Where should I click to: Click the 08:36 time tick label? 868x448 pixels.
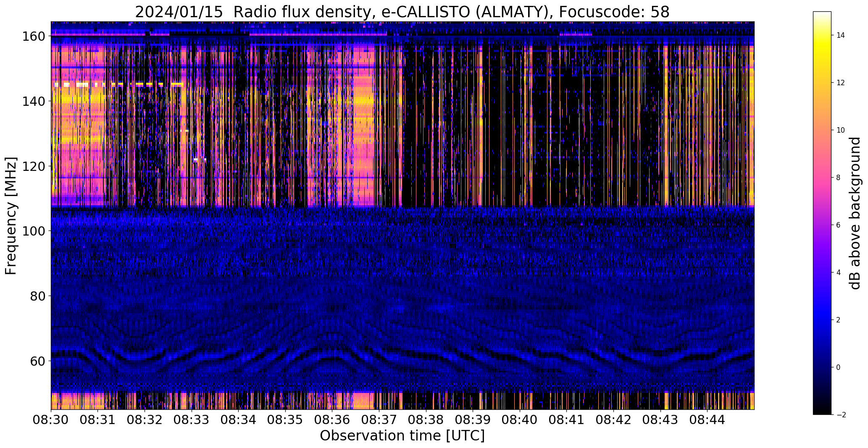(332, 419)
